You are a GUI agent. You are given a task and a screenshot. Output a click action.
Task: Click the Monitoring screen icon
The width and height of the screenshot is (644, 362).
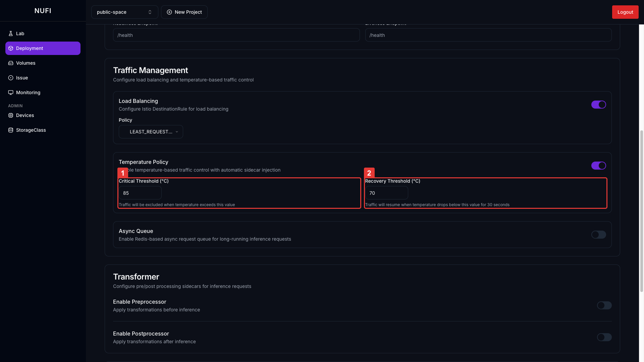11,93
